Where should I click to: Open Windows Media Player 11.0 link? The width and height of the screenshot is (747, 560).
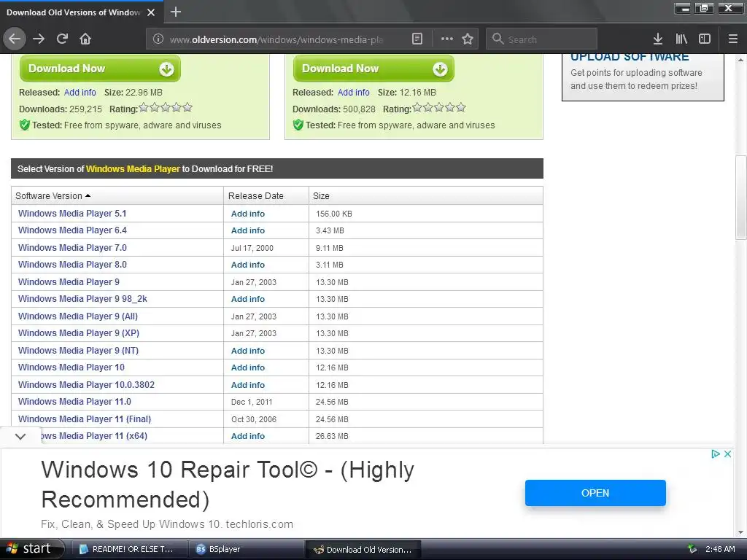pyautogui.click(x=74, y=402)
